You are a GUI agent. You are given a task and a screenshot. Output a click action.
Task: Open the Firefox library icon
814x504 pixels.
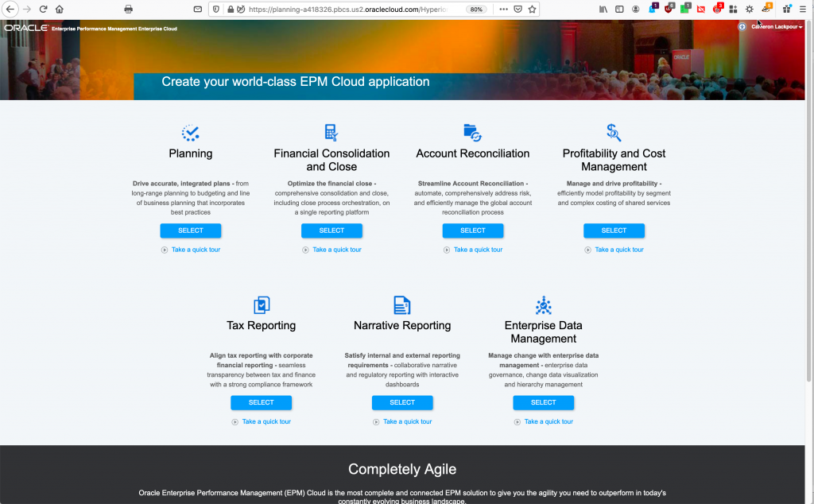tap(603, 10)
